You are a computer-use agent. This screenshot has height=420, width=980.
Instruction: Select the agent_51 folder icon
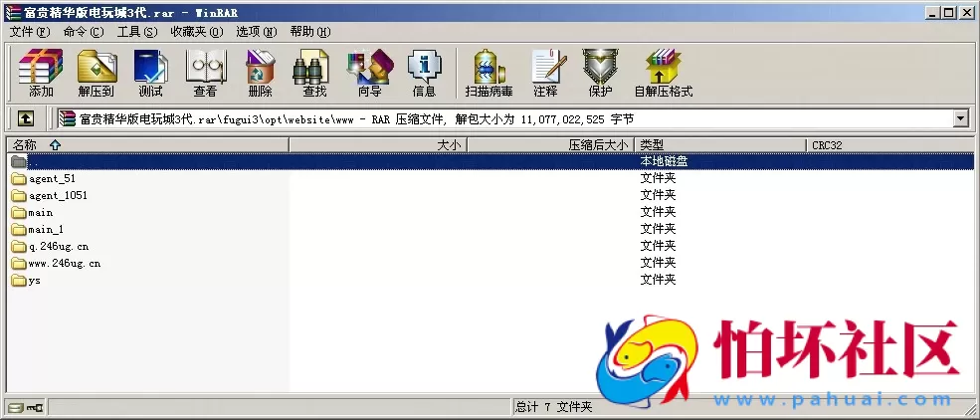point(19,179)
